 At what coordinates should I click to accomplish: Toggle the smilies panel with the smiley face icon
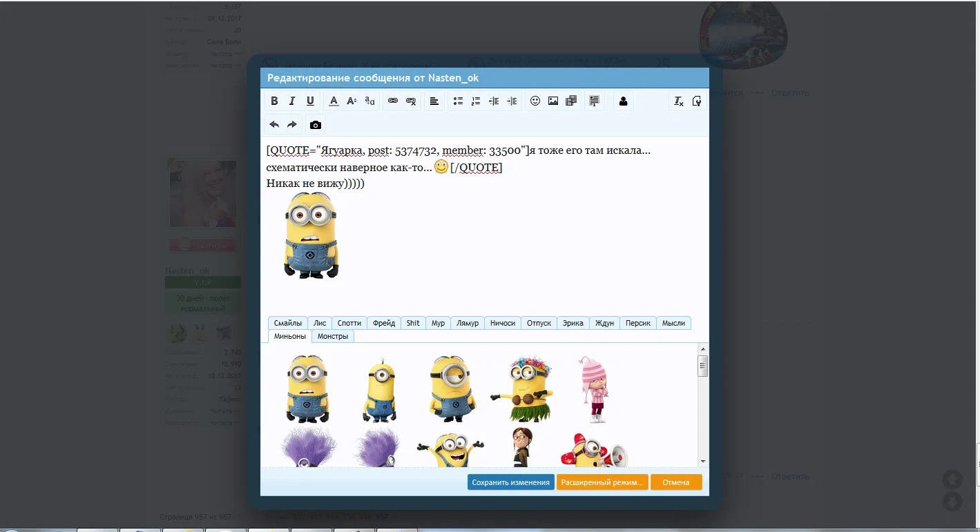[x=535, y=101]
